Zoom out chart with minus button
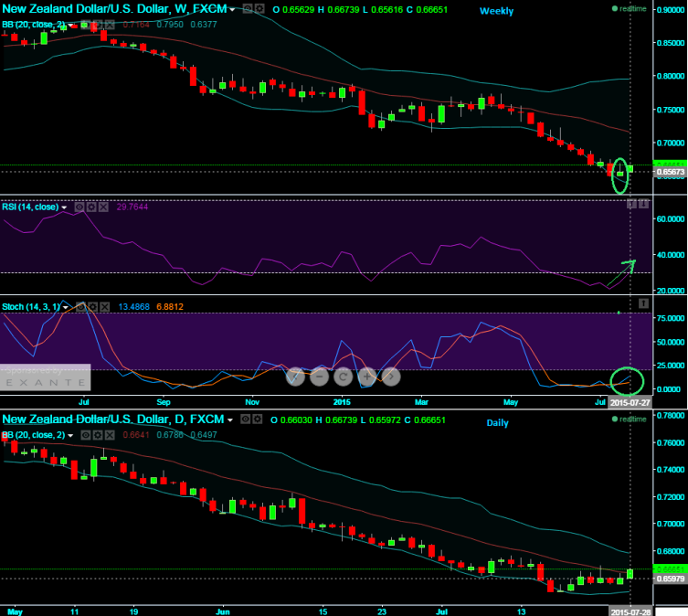Screen dimensions: 688x616 click(320, 376)
